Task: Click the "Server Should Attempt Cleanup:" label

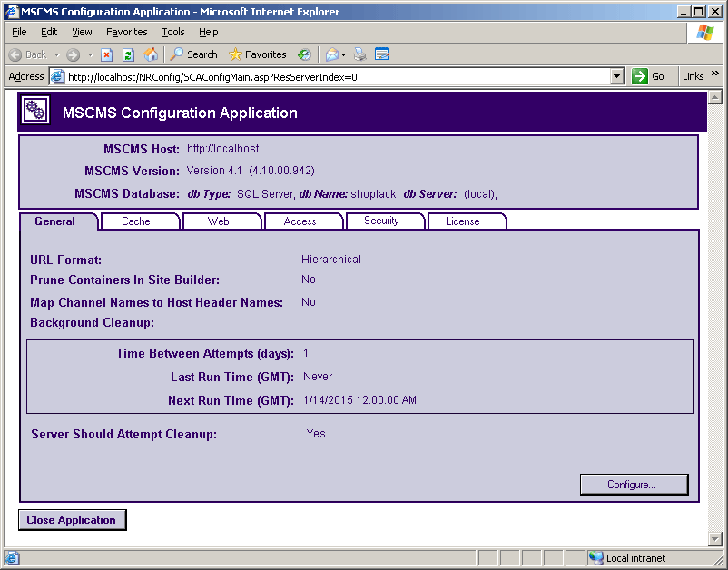Action: (124, 435)
